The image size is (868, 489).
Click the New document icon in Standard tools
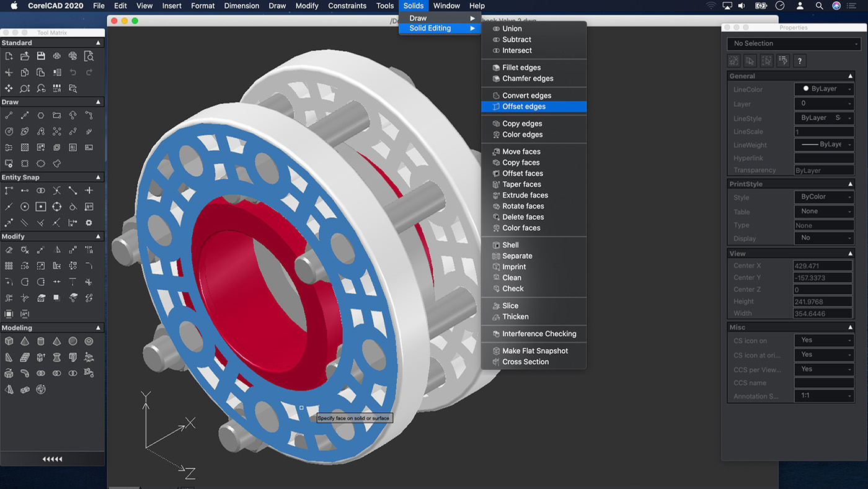coord(9,56)
